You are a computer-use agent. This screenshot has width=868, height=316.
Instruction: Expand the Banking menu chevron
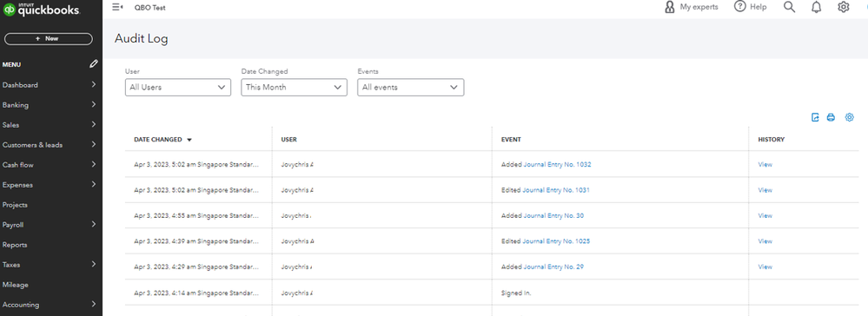pyautogui.click(x=94, y=104)
